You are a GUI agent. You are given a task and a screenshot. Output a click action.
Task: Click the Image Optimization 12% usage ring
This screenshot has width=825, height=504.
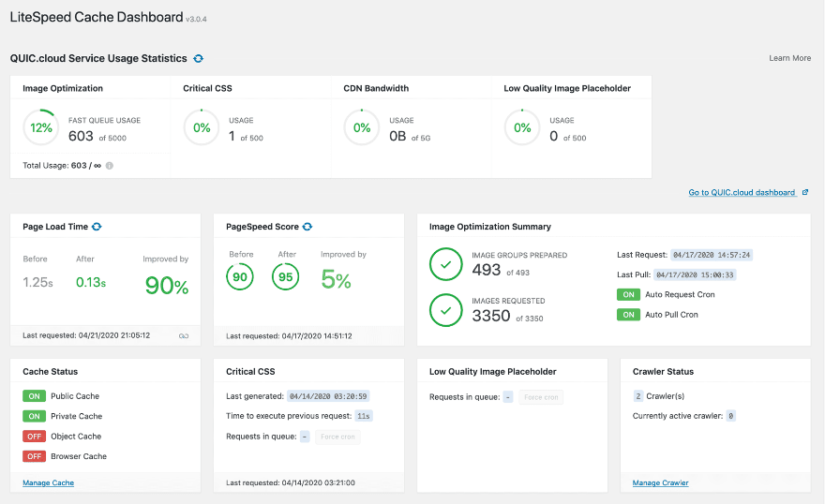(x=41, y=127)
